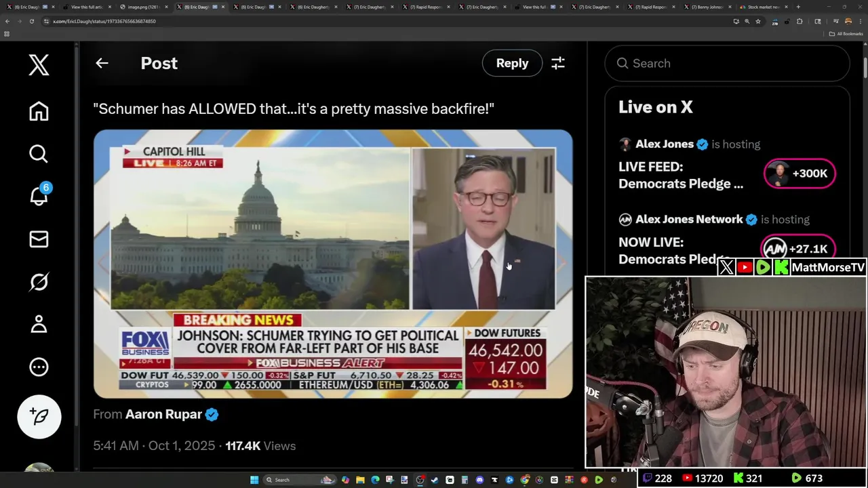Bookmark this page with star icon
The image size is (868, 488).
pyautogui.click(x=758, y=21)
